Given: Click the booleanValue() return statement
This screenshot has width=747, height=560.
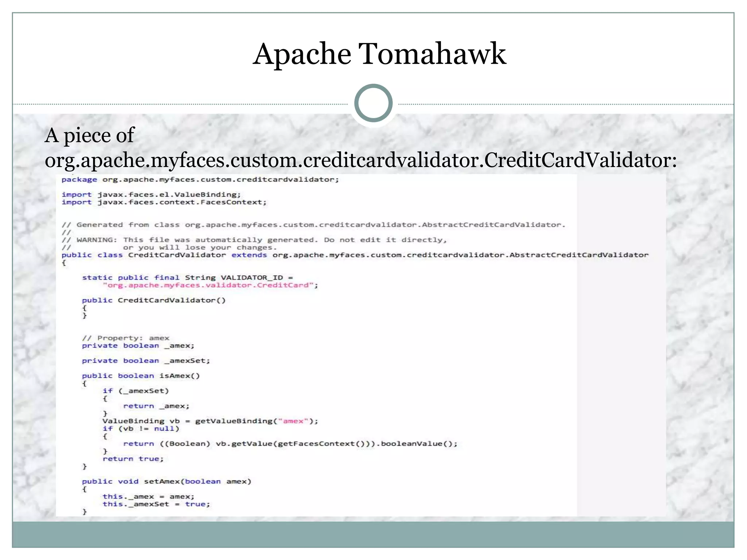Looking at the screenshot, I should click(x=290, y=444).
